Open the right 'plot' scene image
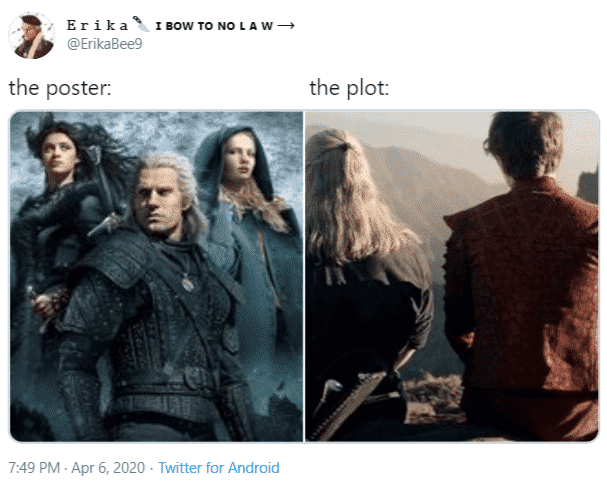607x485 pixels. point(452,276)
